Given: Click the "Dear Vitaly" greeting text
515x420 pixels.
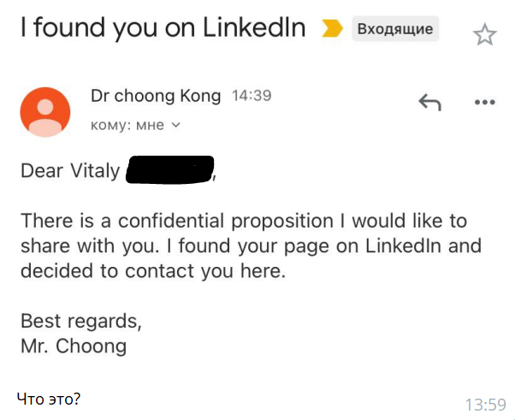Looking at the screenshot, I should tap(70, 169).
